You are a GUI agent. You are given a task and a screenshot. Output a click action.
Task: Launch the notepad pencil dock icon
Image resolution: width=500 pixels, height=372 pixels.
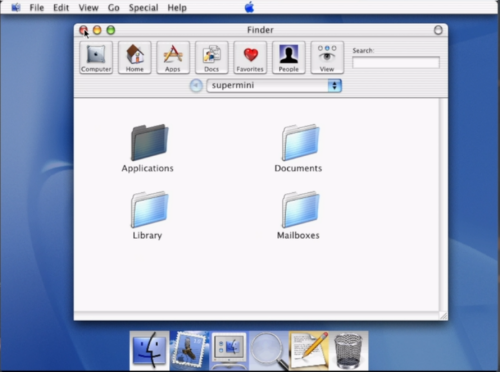pyautogui.click(x=309, y=350)
